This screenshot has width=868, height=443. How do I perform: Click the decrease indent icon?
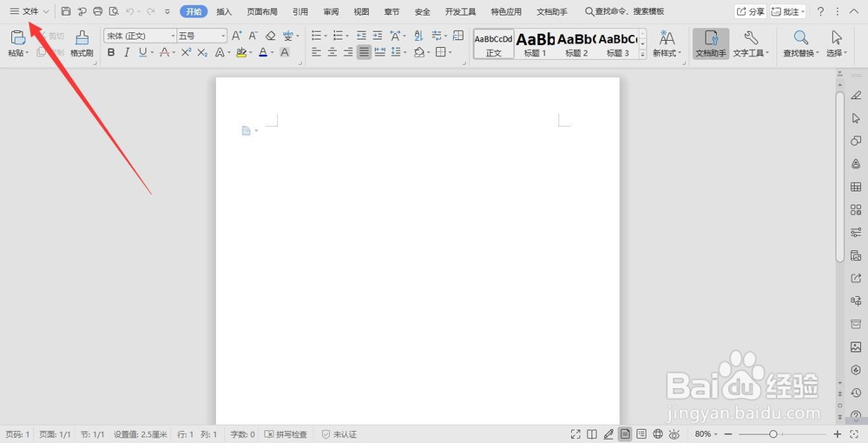[x=361, y=36]
